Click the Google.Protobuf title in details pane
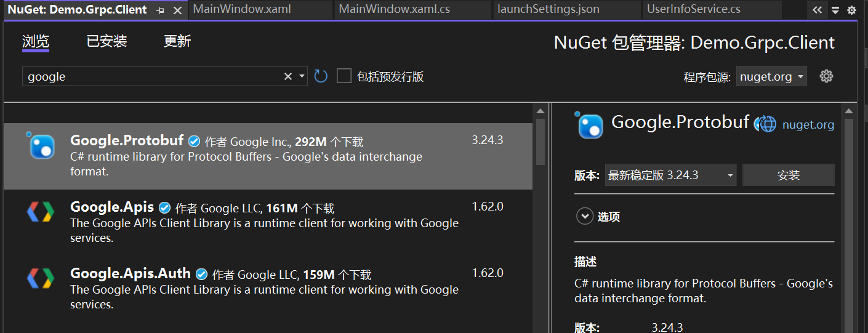The image size is (868, 333). [680, 122]
